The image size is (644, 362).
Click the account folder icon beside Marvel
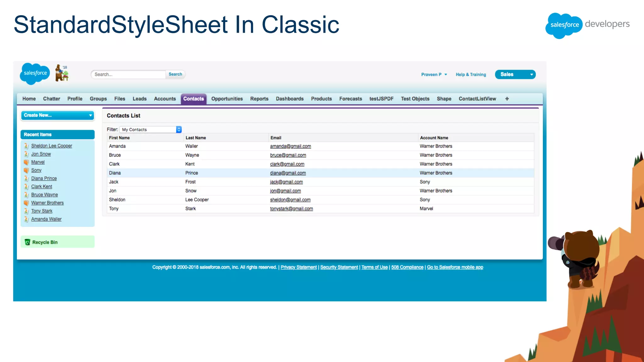click(26, 162)
